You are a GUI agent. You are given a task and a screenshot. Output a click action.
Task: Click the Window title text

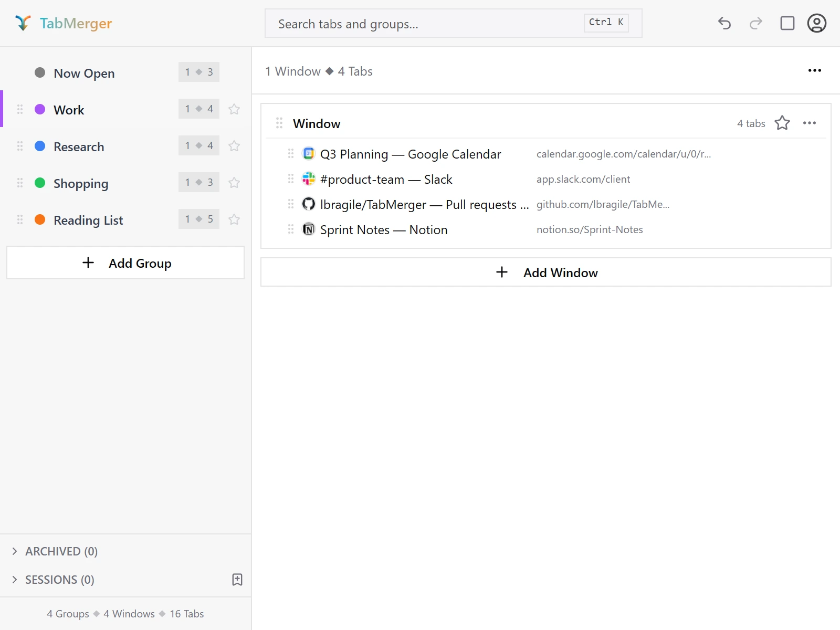coord(317,123)
